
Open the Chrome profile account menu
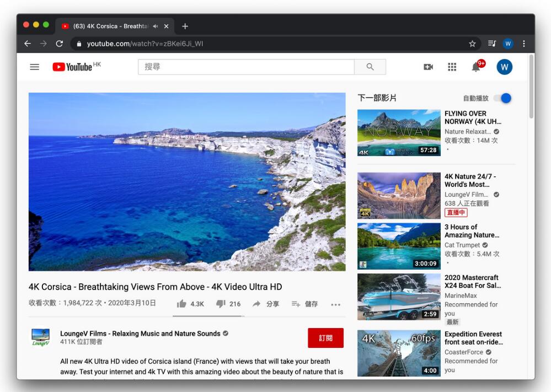click(507, 44)
